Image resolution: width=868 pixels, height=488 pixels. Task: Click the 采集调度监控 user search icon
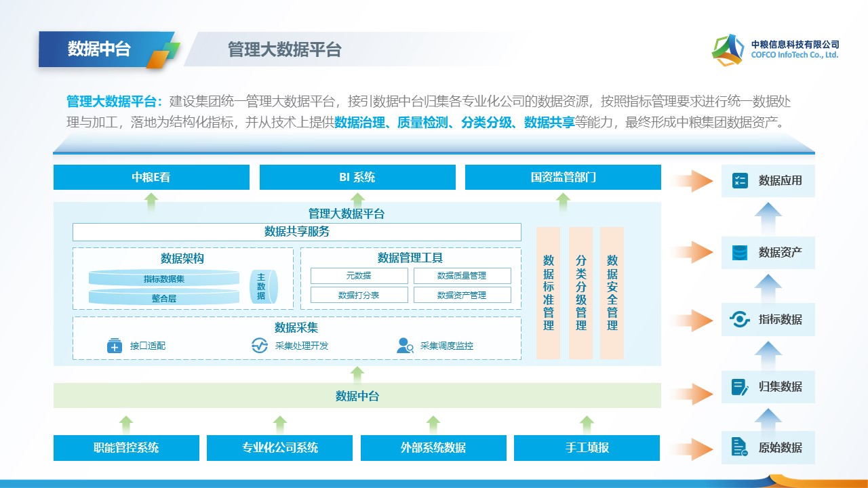[405, 346]
